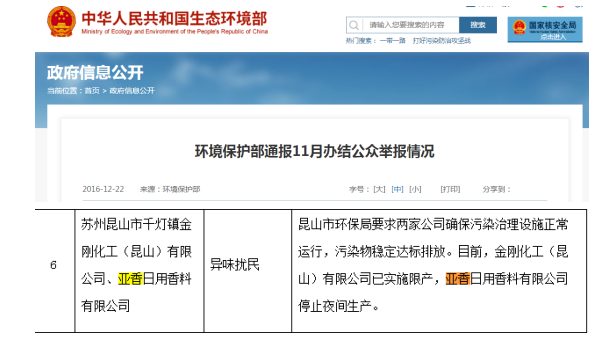Click the text 昆山市环保局要求两家公司确保污染治理设施正常
The height and width of the screenshot is (360, 602).
point(433,225)
